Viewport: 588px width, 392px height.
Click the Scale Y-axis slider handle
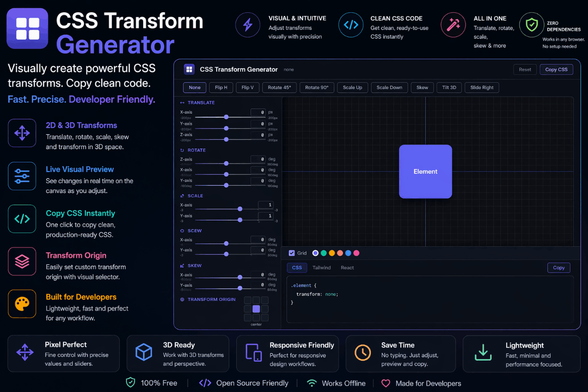240,220
